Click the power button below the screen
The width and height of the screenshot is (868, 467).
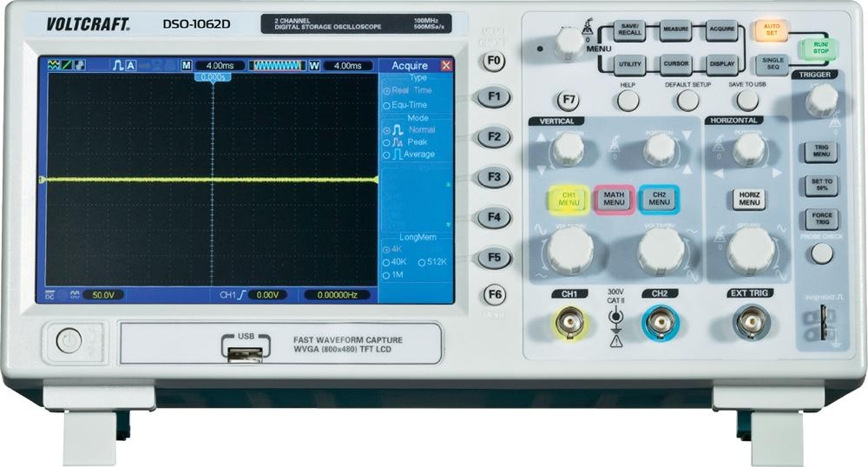click(69, 341)
